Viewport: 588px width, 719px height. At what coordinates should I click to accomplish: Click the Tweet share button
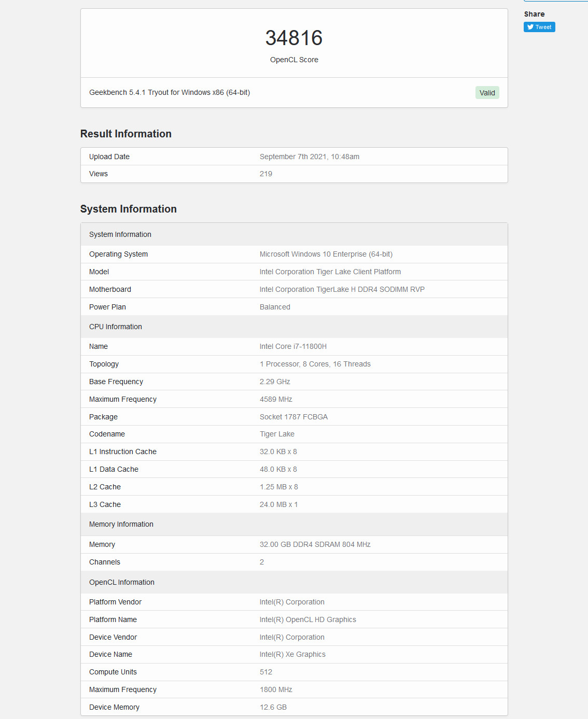(x=539, y=27)
